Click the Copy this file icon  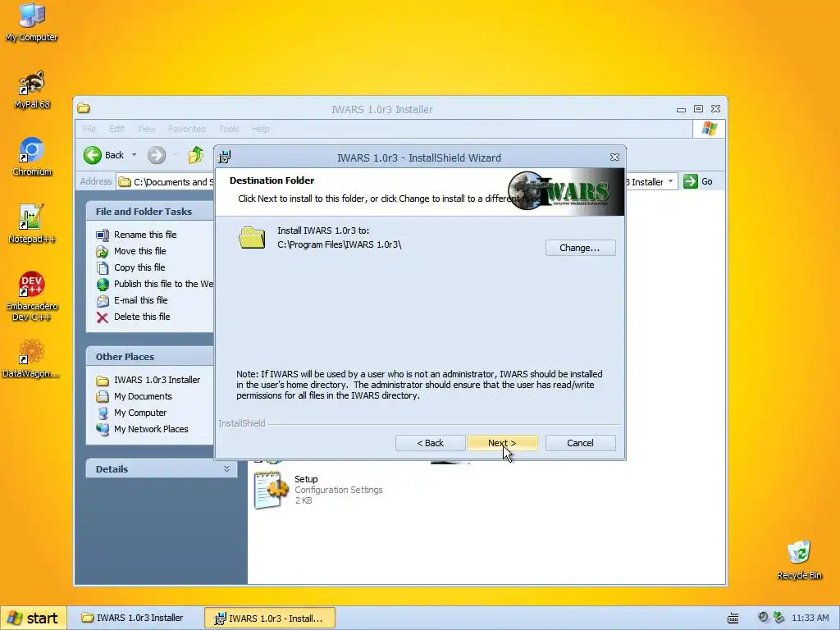click(103, 268)
